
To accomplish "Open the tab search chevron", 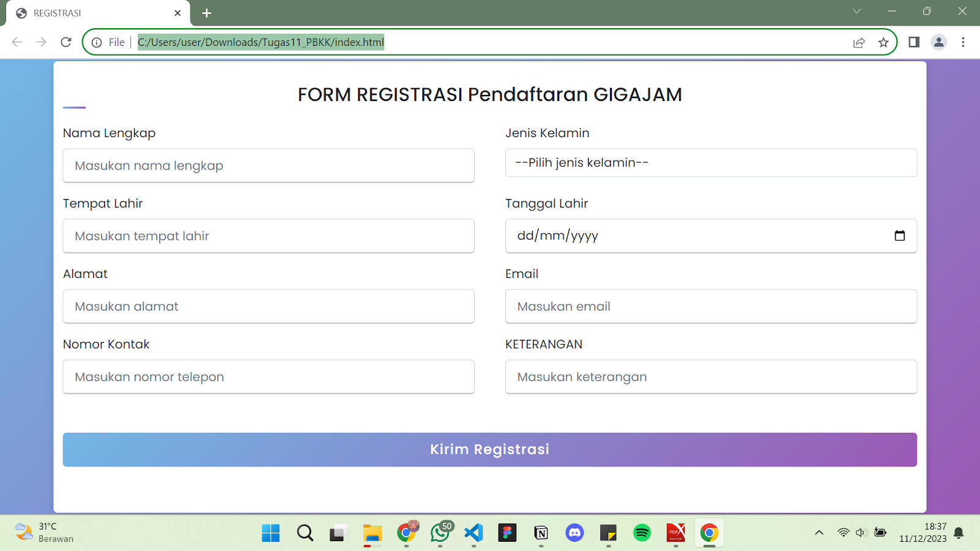I will click(857, 11).
